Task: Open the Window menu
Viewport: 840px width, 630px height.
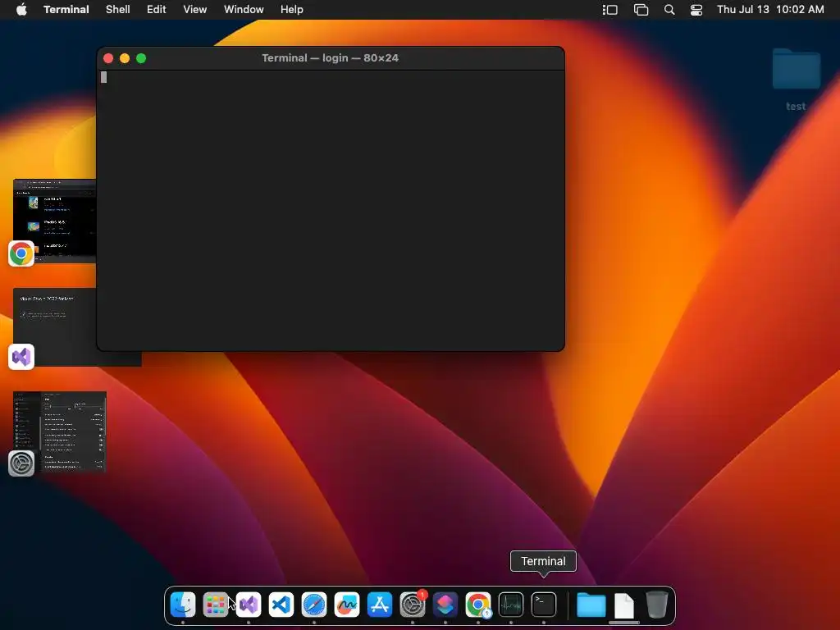Action: click(244, 10)
